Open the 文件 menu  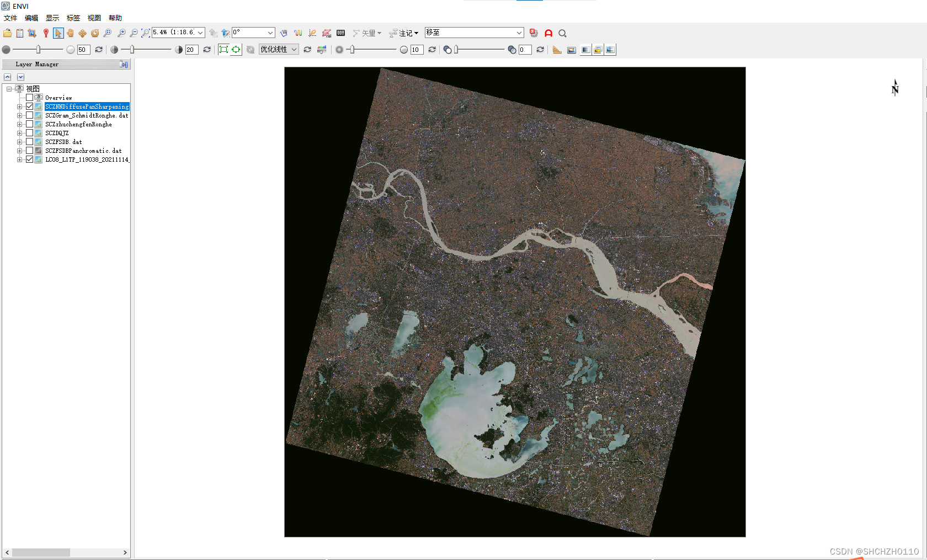(10, 18)
